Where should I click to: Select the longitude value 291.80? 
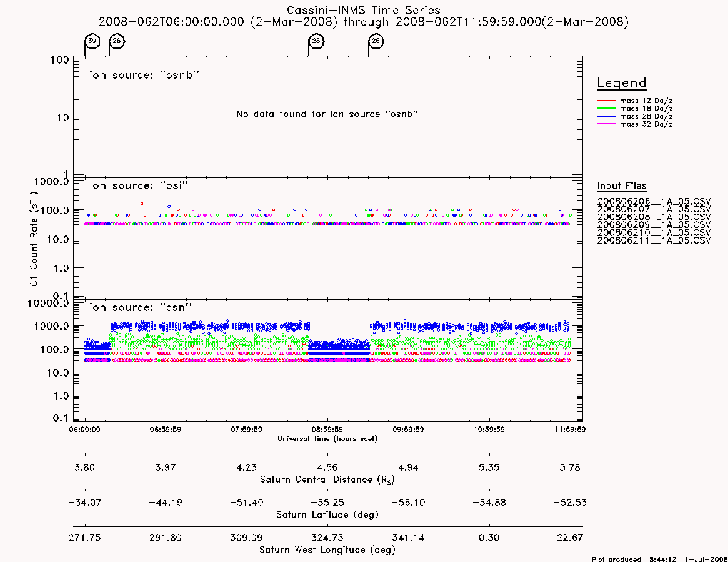point(166,538)
